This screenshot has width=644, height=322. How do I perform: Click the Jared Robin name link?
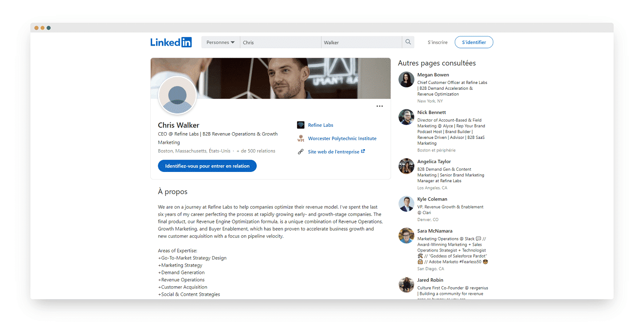tap(430, 280)
